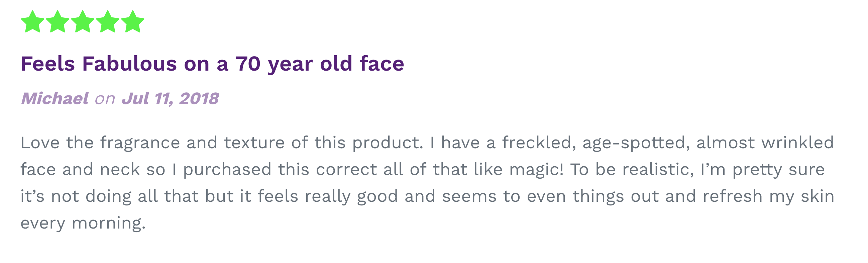Click "every morning." at the review's end
This screenshot has width=868, height=263.
83,223
